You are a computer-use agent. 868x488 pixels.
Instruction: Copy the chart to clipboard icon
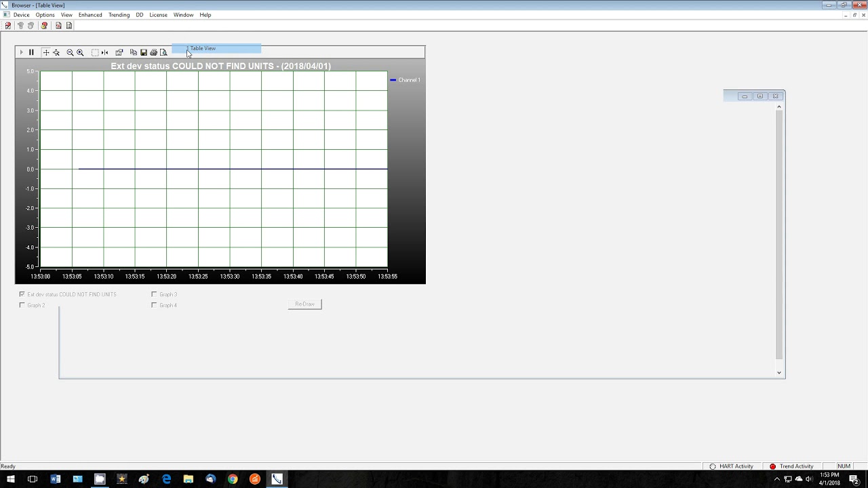click(x=134, y=52)
